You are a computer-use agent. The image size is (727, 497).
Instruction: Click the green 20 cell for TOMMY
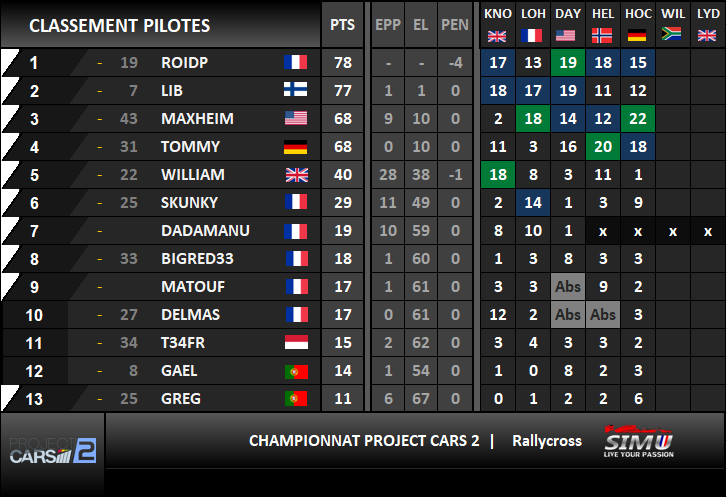(x=603, y=147)
